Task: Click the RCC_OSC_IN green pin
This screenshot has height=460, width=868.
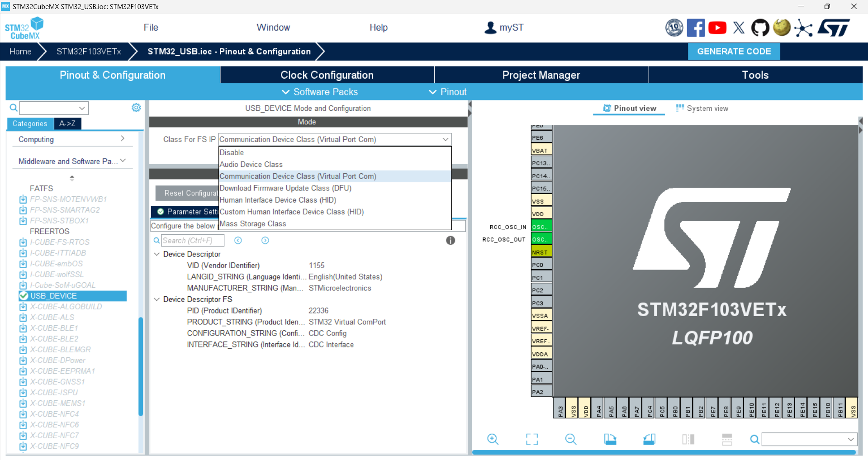Action: tap(541, 227)
